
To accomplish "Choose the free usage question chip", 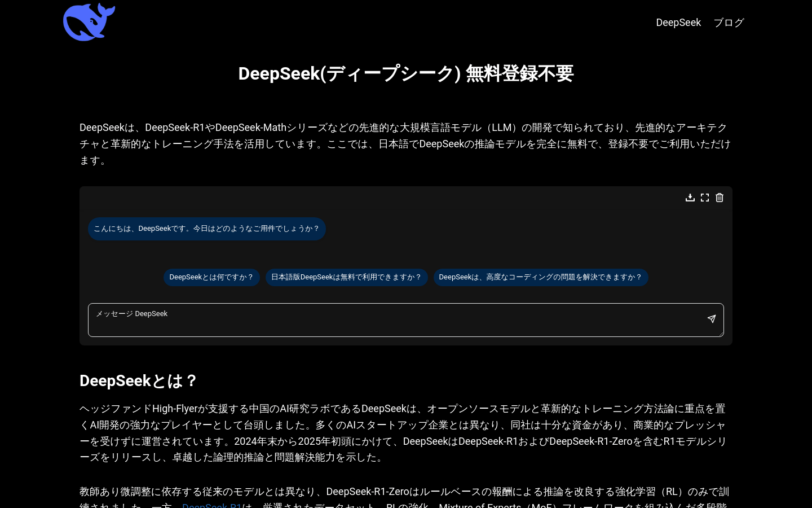I will (346, 277).
